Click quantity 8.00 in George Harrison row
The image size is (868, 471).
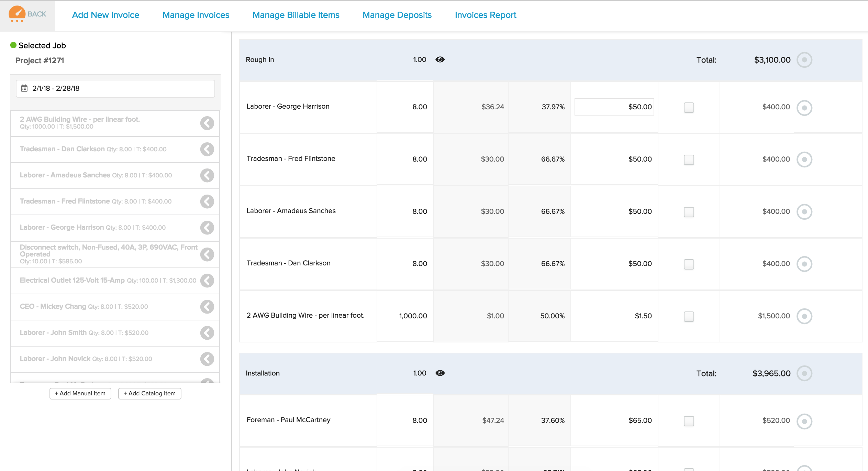coord(420,107)
